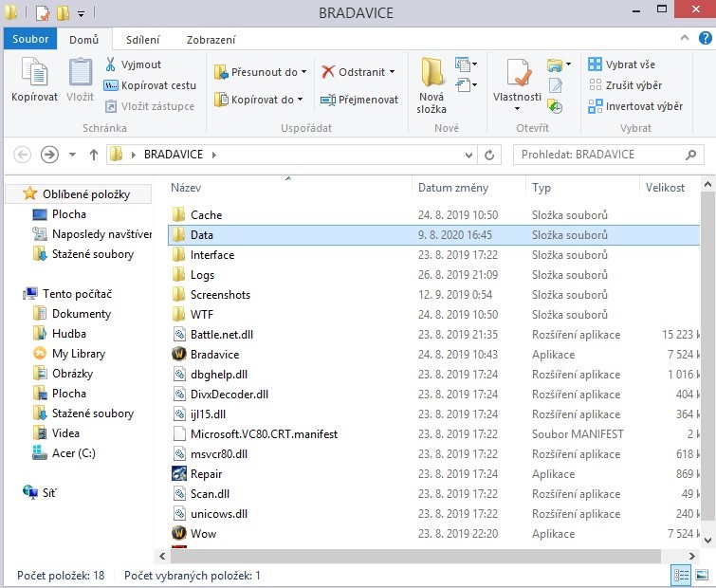Select the Battle.net.dll file icon

pos(179,334)
